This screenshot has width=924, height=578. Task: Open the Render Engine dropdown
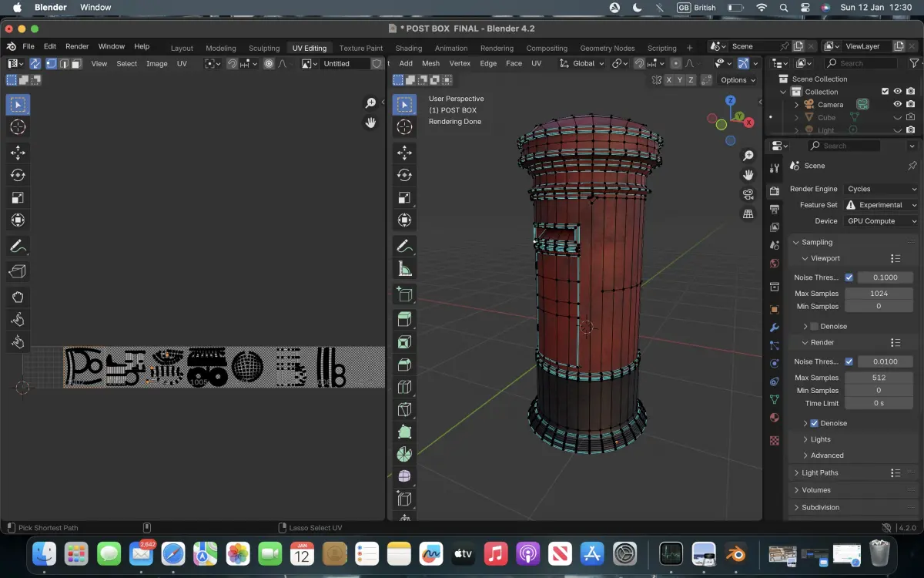881,189
